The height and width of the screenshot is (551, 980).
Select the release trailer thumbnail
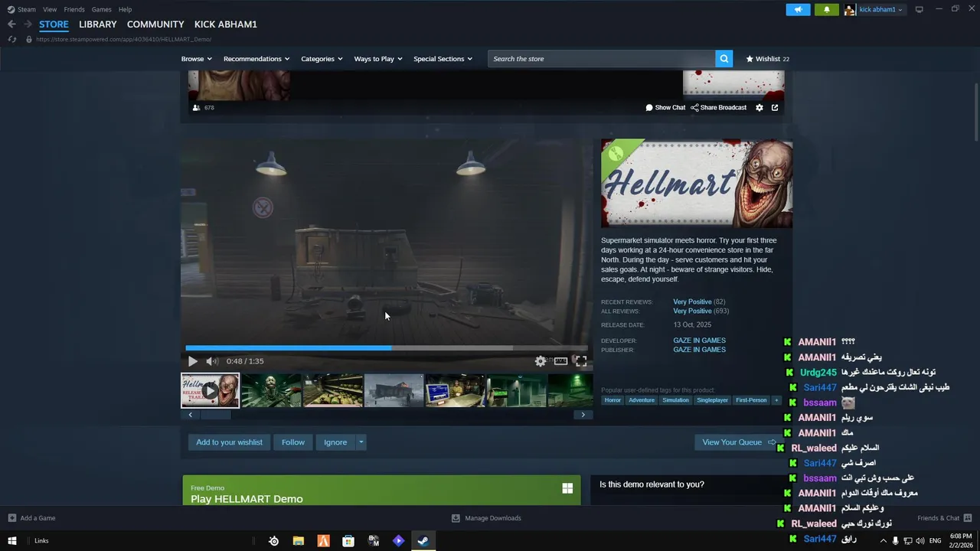[210, 390]
